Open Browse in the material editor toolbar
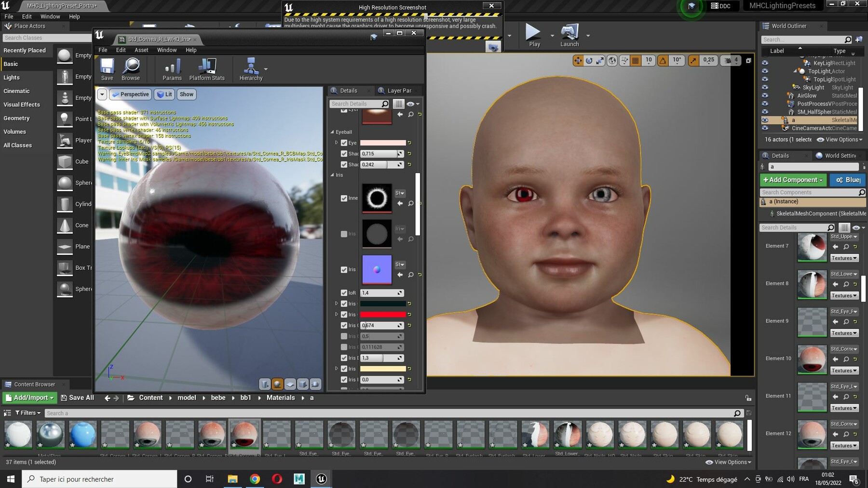 coord(131,69)
